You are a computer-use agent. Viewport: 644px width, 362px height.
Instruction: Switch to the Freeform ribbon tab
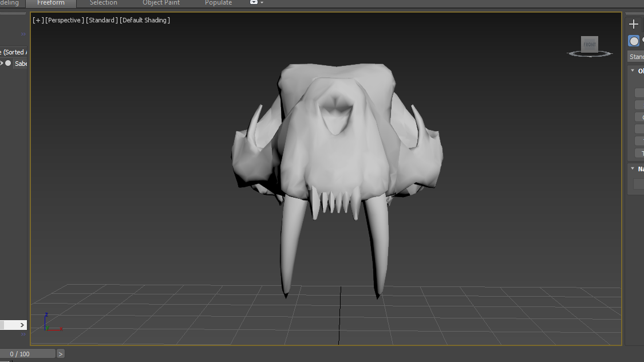click(51, 3)
